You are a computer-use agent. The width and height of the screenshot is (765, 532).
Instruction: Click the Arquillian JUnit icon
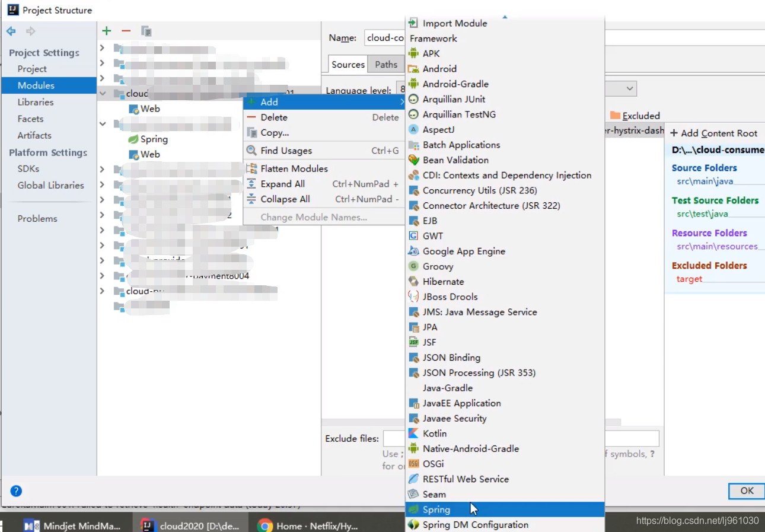pos(413,99)
